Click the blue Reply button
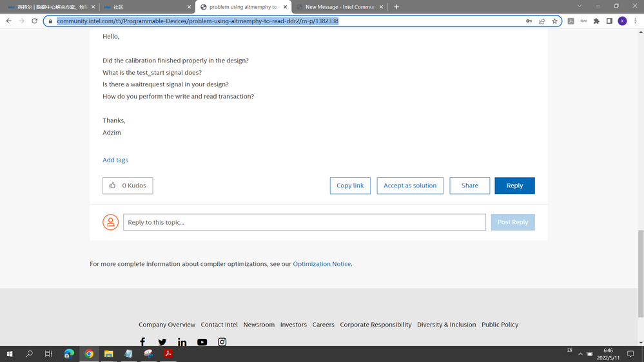 pyautogui.click(x=514, y=186)
